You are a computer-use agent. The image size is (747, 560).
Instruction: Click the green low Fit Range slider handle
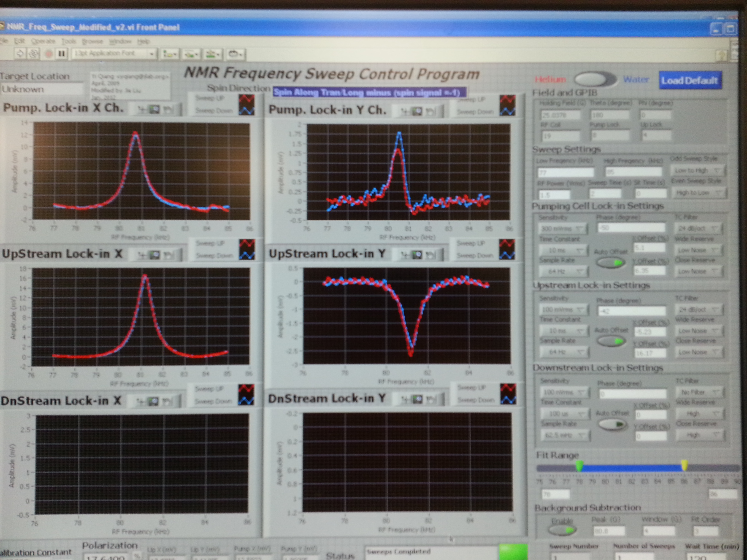[579, 466]
